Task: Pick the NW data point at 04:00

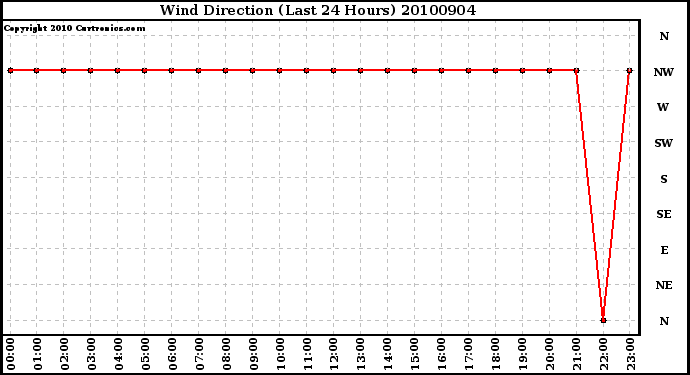Action: tap(117, 70)
